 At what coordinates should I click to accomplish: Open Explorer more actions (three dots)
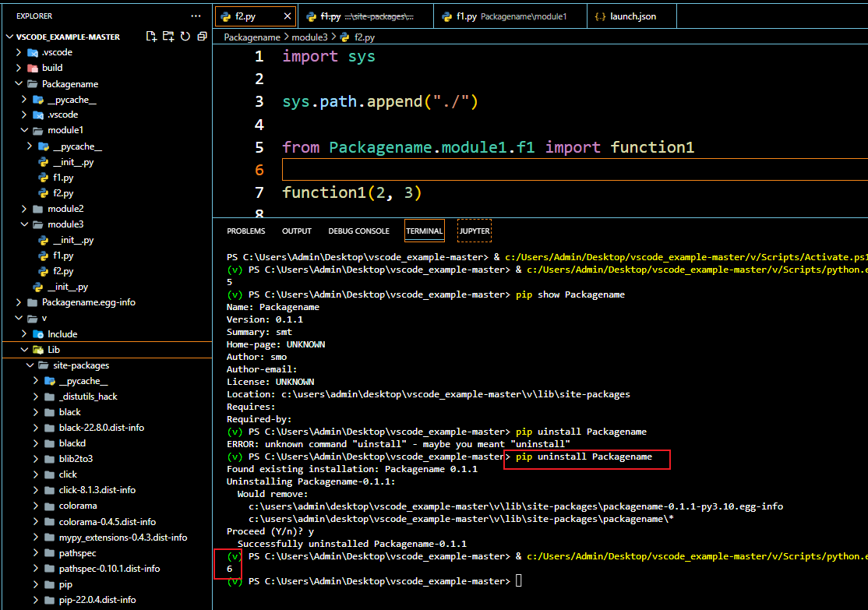[196, 16]
